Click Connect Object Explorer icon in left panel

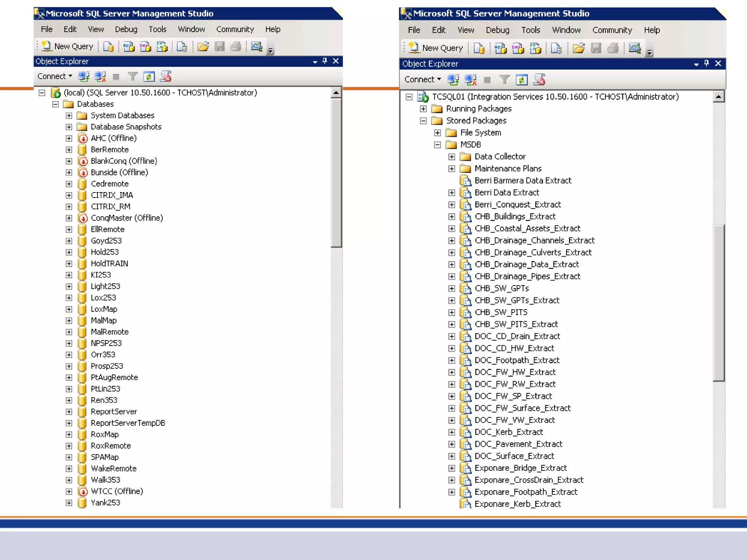pyautogui.click(x=84, y=76)
